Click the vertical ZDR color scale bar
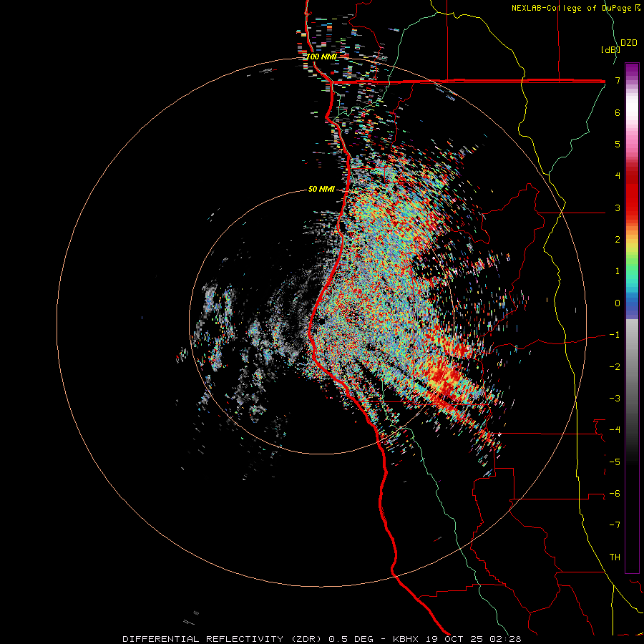This screenshot has height=644, width=644. point(632,318)
